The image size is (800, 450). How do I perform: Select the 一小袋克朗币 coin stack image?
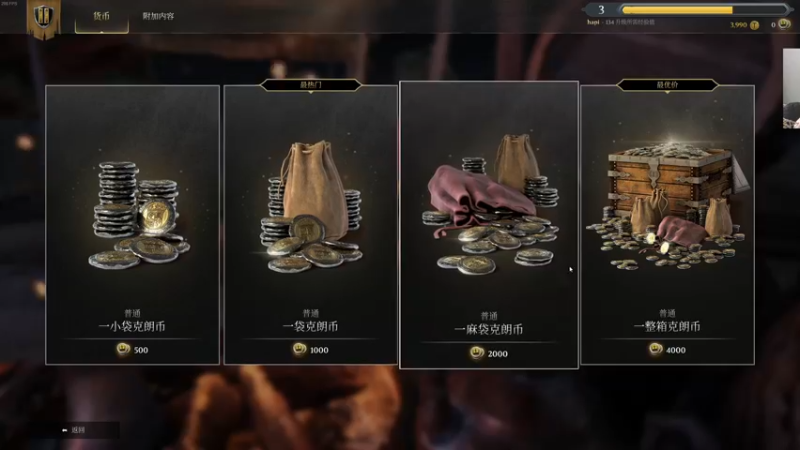point(138,215)
